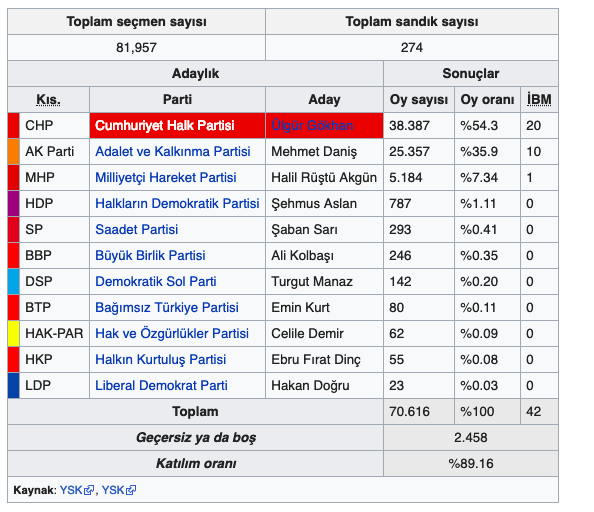This screenshot has height=512, width=594.
Task: Click the CHP seat count 20
Action: click(x=533, y=125)
